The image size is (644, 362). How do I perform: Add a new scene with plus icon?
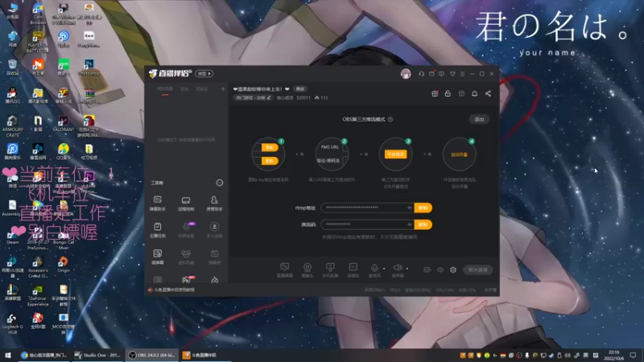[223, 89]
